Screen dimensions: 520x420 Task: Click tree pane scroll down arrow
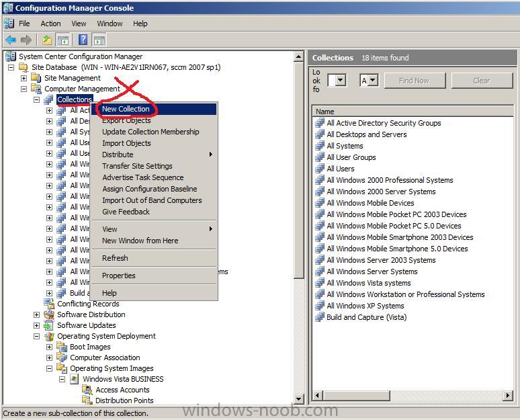[299, 399]
